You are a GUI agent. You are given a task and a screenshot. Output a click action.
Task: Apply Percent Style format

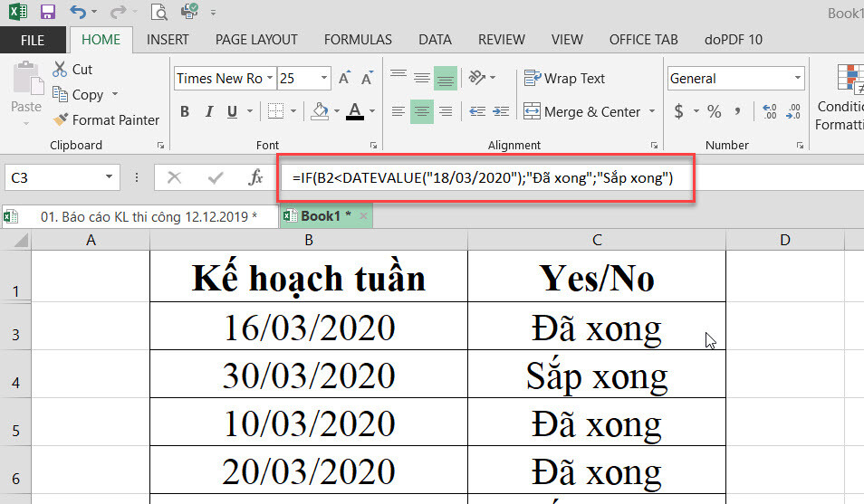[x=715, y=111]
